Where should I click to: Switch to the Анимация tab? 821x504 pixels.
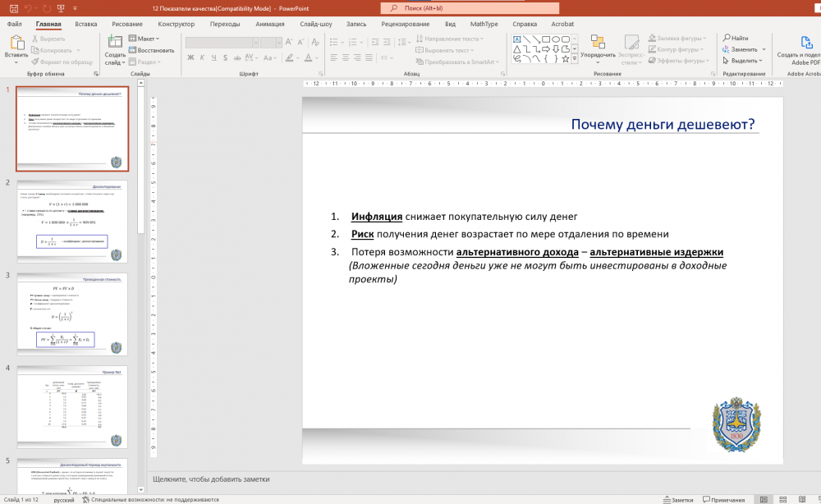tap(269, 24)
